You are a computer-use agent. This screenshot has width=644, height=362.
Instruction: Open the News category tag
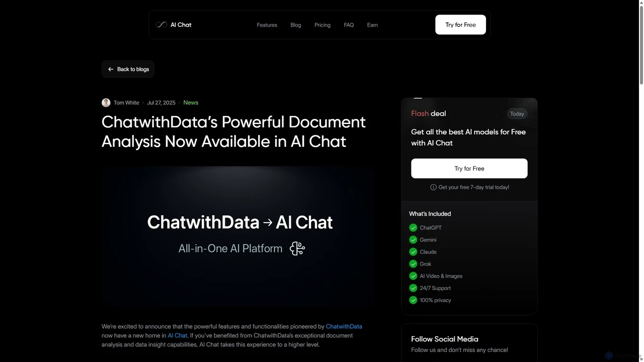tap(191, 103)
